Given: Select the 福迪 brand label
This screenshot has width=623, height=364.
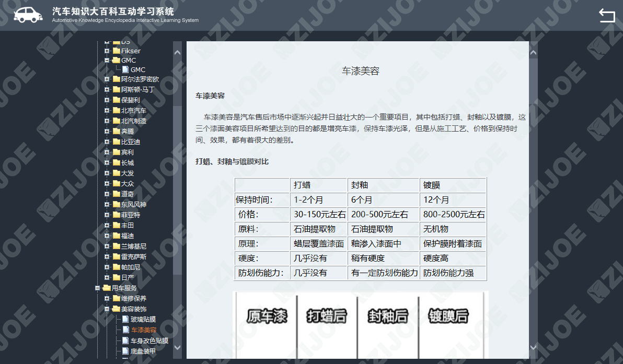Looking at the screenshot, I should point(128,236).
